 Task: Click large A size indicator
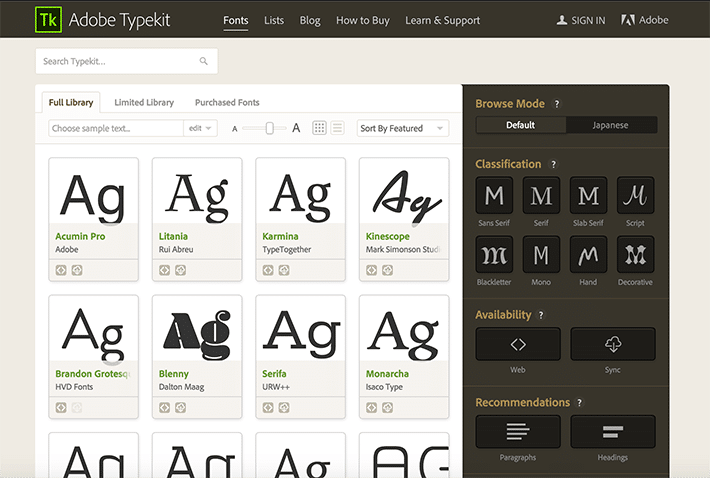point(296,128)
